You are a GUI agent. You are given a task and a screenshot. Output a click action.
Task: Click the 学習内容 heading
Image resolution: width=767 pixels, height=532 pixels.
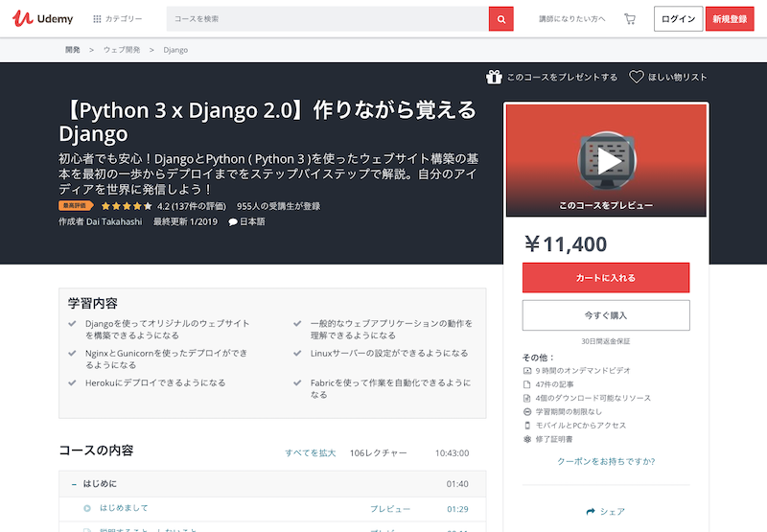[x=93, y=303]
